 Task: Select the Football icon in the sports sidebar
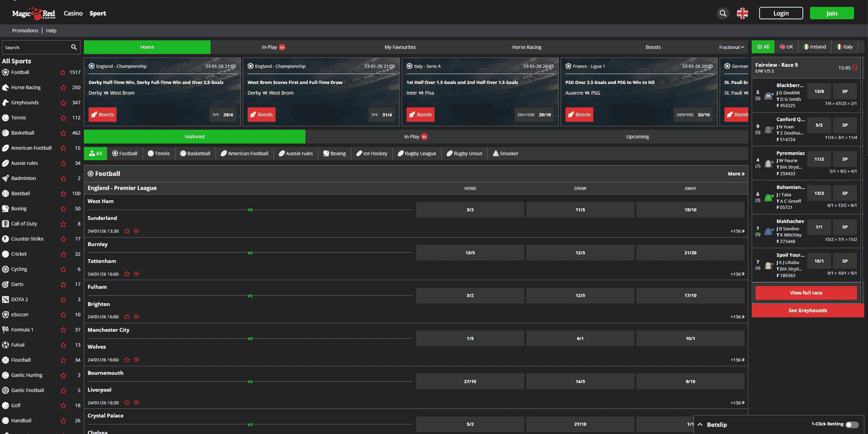click(6, 72)
